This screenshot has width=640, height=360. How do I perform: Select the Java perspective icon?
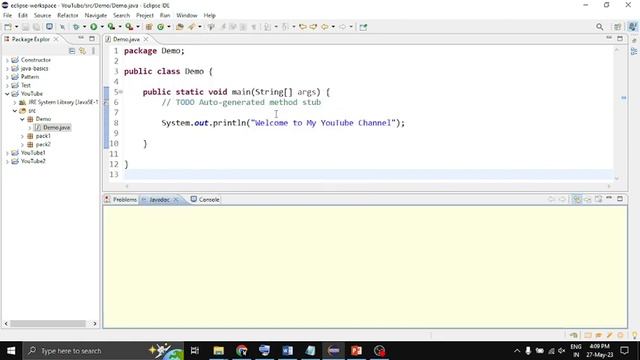click(x=632, y=27)
